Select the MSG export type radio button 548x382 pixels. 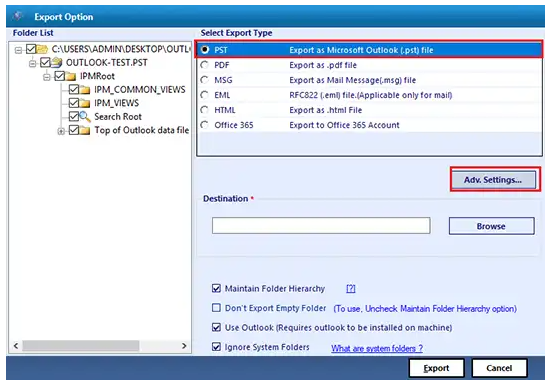[x=205, y=80]
